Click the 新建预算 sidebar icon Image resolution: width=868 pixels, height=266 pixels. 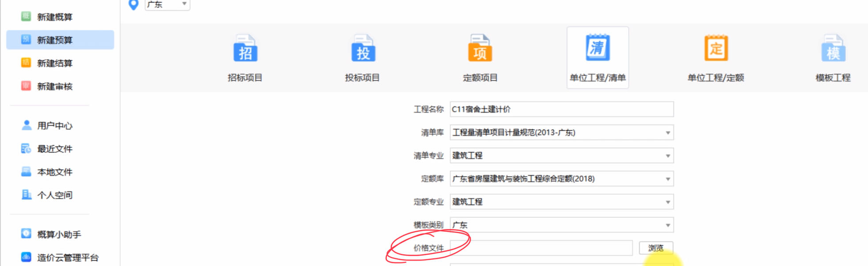(26, 39)
